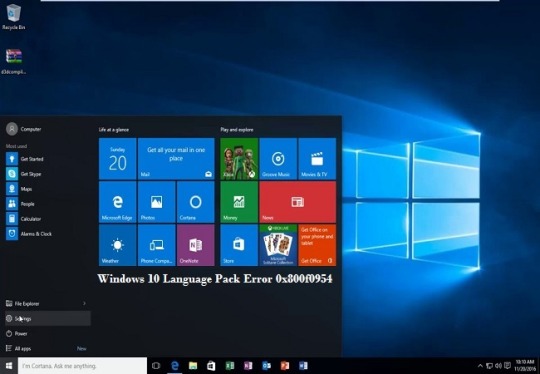Viewport: 540px width, 374px height.
Task: Launch the Groove Music tile
Action: (278, 159)
